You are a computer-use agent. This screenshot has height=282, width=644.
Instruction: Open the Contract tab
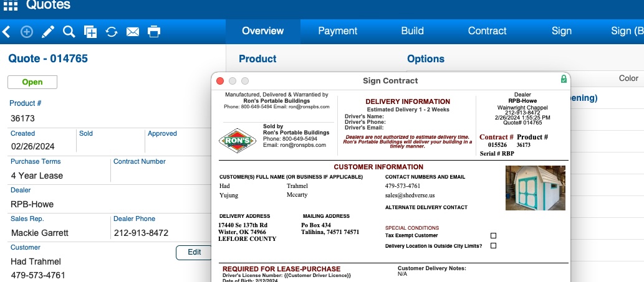pos(487,31)
